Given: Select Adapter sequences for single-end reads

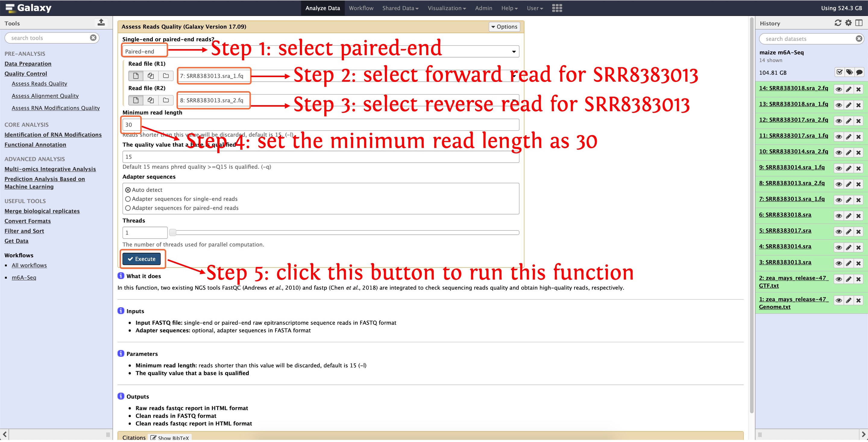Looking at the screenshot, I should point(128,199).
